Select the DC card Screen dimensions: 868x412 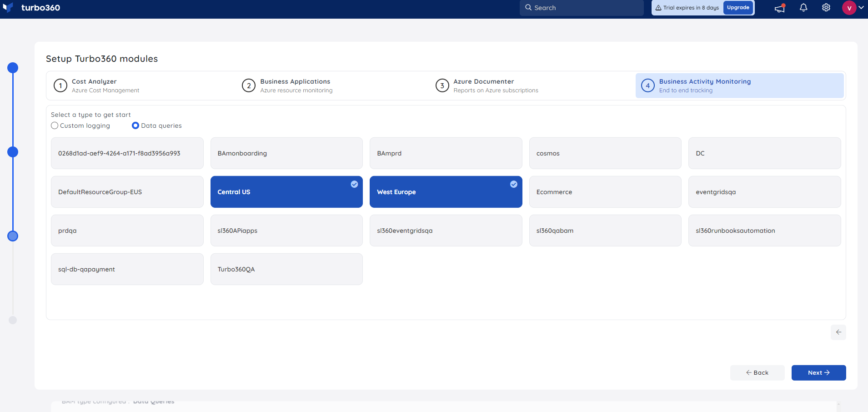coord(765,153)
